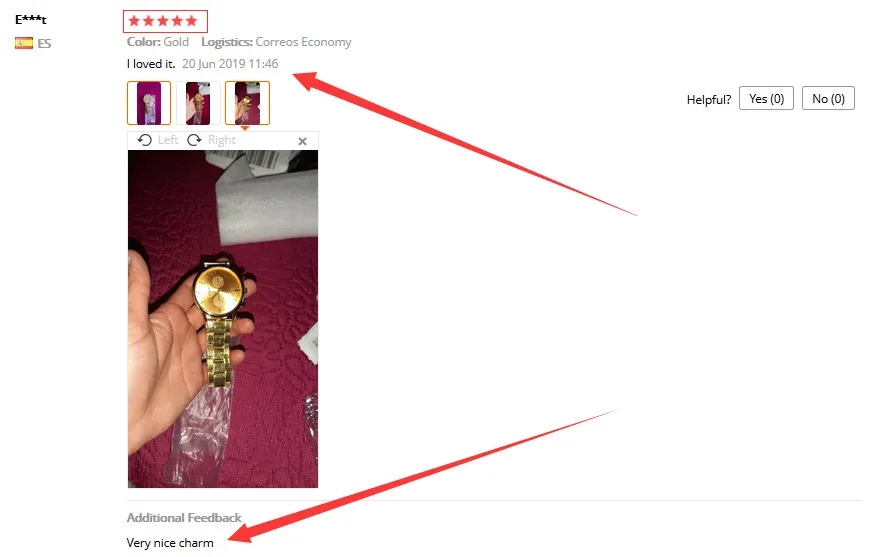This screenshot has height=557, width=872.
Task: Click the fifth red rating star
Action: (192, 21)
